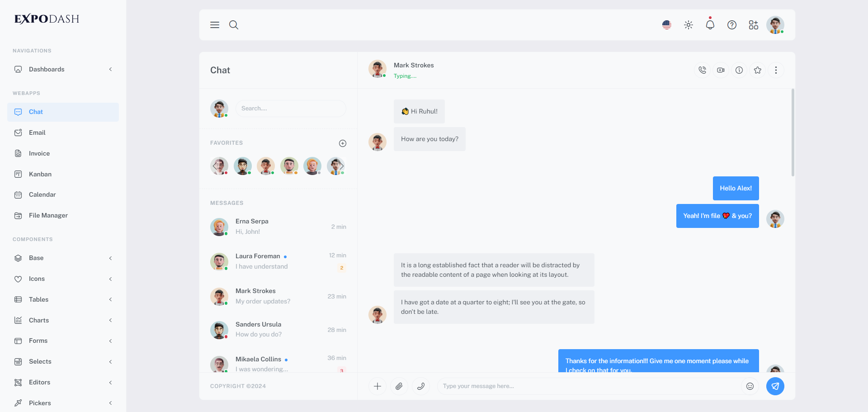Start a voice call with Mark Strokes

[x=702, y=70]
